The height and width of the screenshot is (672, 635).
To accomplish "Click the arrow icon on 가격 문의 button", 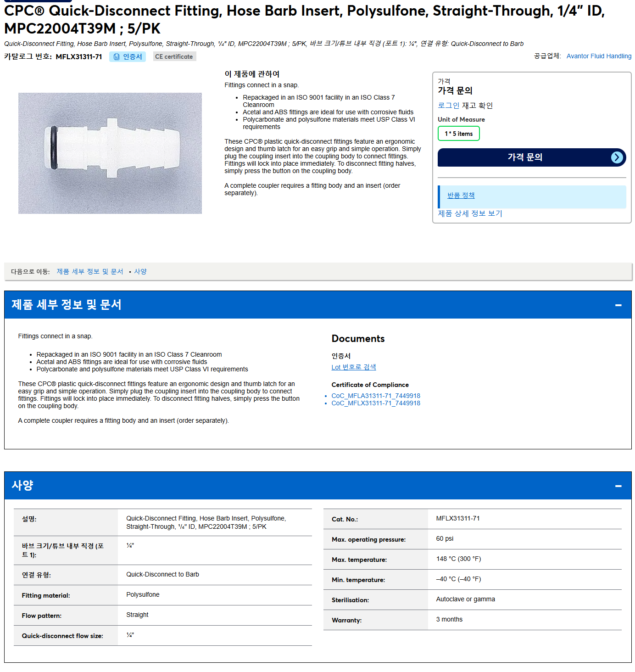I will click(x=617, y=157).
